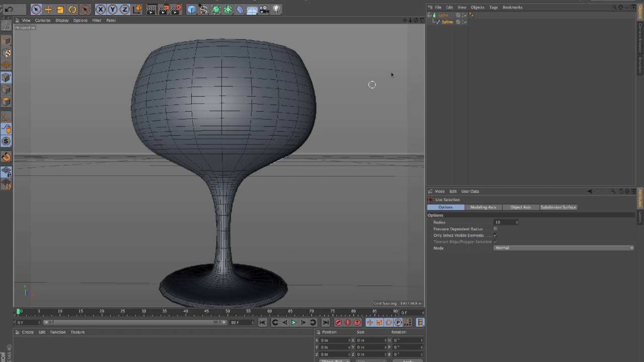Click the Spline pen tool icon

pyautogui.click(x=204, y=9)
